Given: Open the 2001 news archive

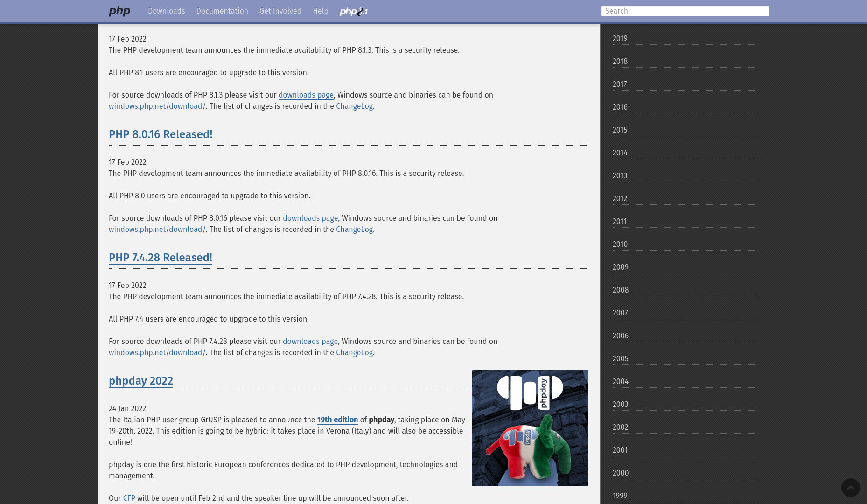Looking at the screenshot, I should [685, 450].
